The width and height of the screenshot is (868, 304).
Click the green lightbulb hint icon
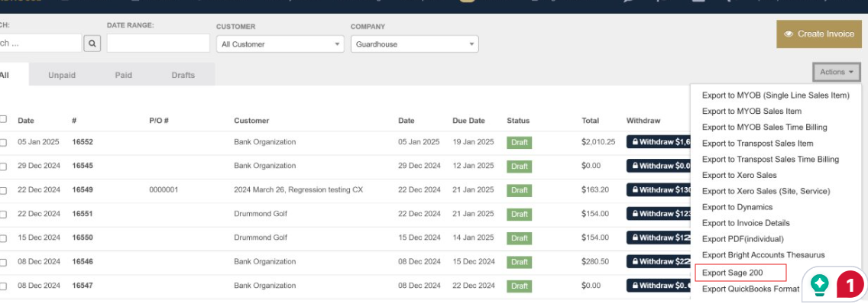coord(820,285)
